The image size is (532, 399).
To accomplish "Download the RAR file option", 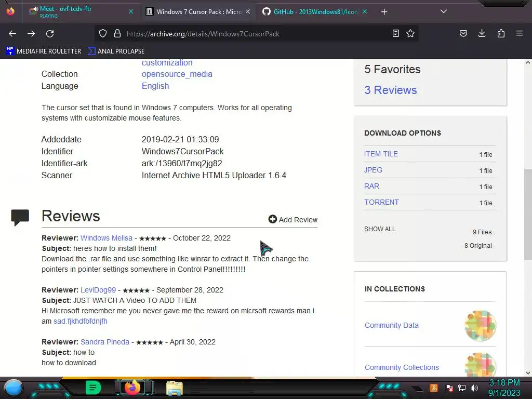I will 371,187.
